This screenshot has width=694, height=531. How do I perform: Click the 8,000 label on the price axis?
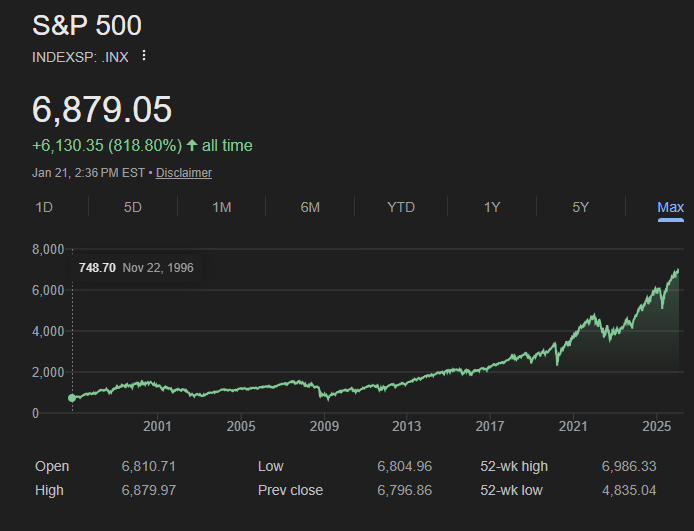48,249
